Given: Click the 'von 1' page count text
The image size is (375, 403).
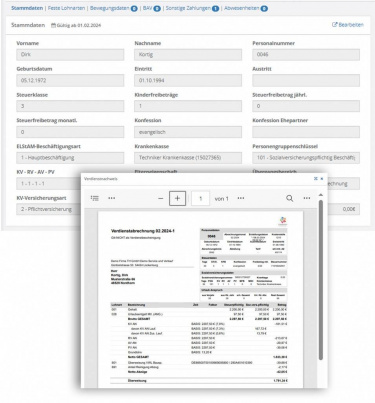Looking at the screenshot, I should tap(221, 199).
